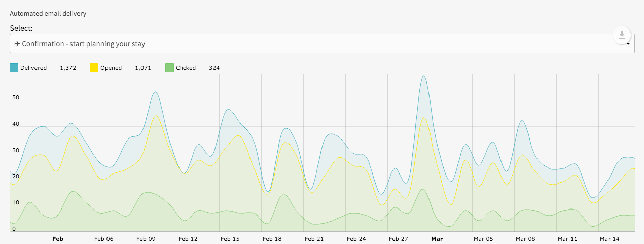Image resolution: width=644 pixels, height=244 pixels.
Task: Click the download chart icon button
Action: click(622, 35)
